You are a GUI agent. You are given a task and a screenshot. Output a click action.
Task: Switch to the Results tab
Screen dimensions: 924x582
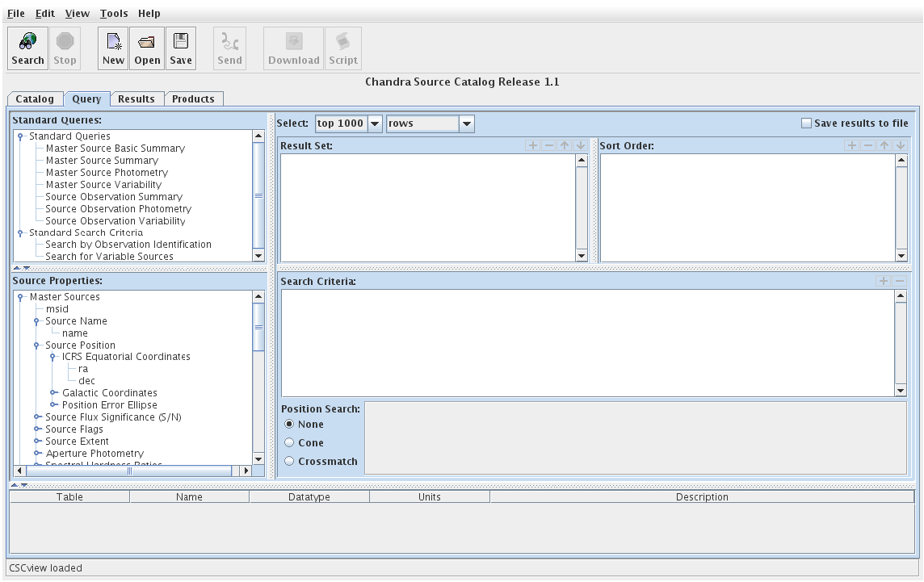pos(136,99)
